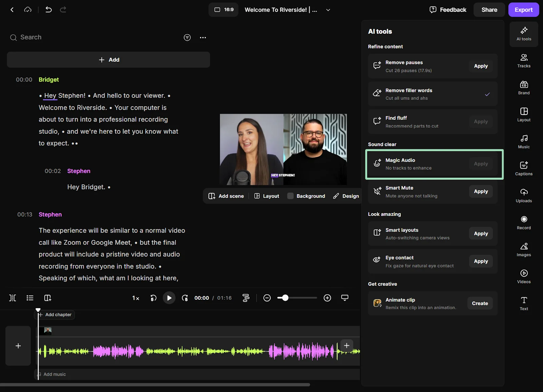Image resolution: width=543 pixels, height=392 pixels.
Task: Open the Captions panel in sidebar
Action: pos(524,168)
